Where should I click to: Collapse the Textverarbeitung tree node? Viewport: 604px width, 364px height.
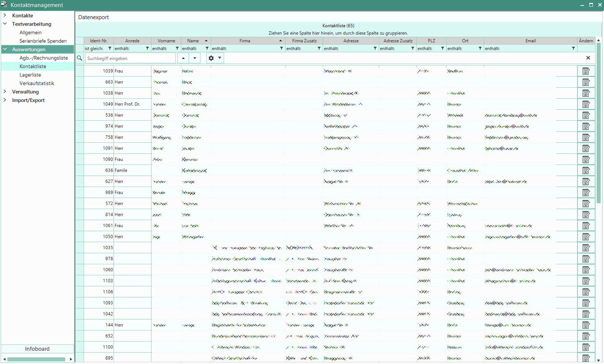[5, 24]
